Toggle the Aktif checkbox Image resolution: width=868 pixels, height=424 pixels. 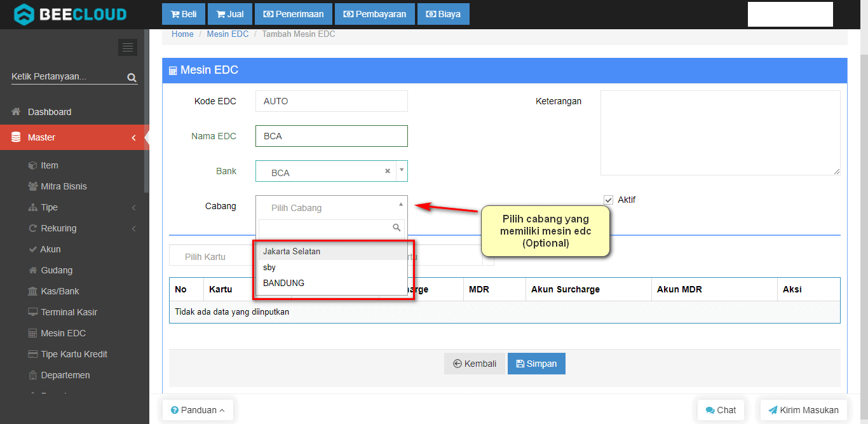tap(608, 200)
